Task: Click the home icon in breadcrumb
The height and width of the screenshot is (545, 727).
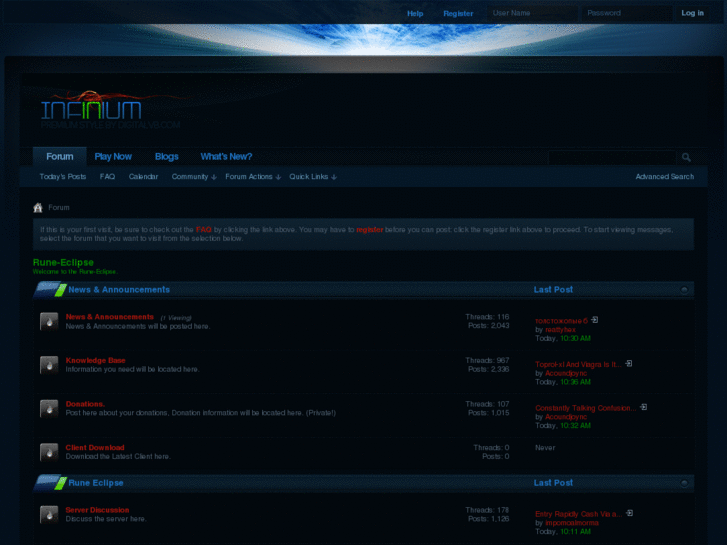Action: (38, 207)
